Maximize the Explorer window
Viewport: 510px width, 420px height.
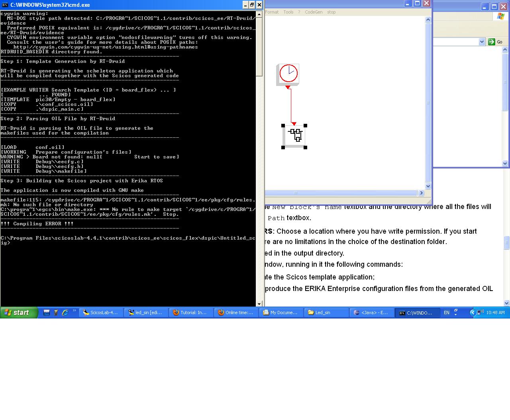[x=494, y=7]
